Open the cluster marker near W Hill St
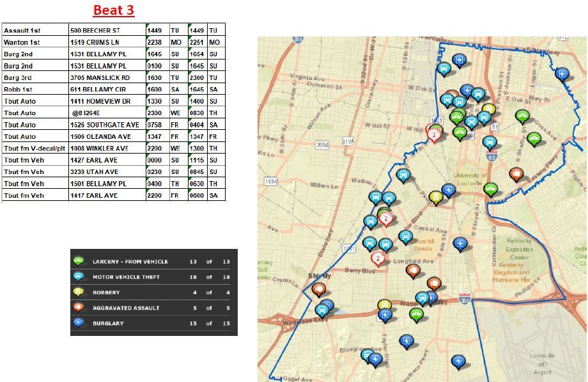Screen dimensions: 588x382 [434, 134]
